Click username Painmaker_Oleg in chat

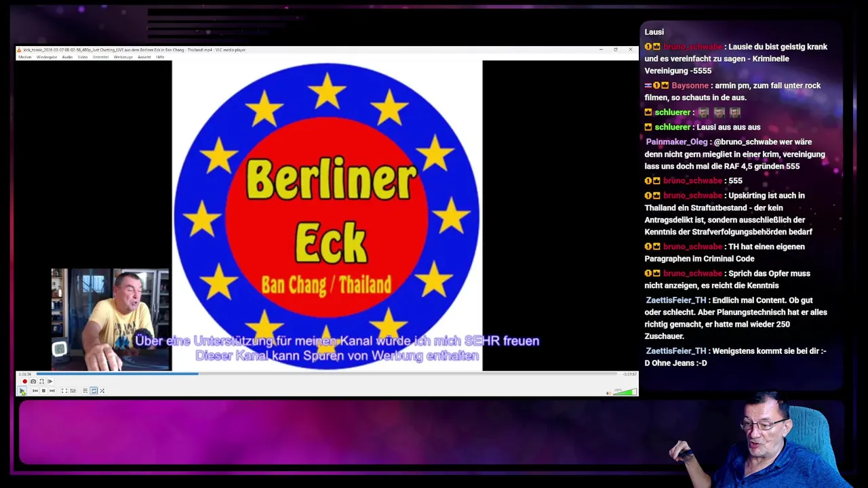677,142
